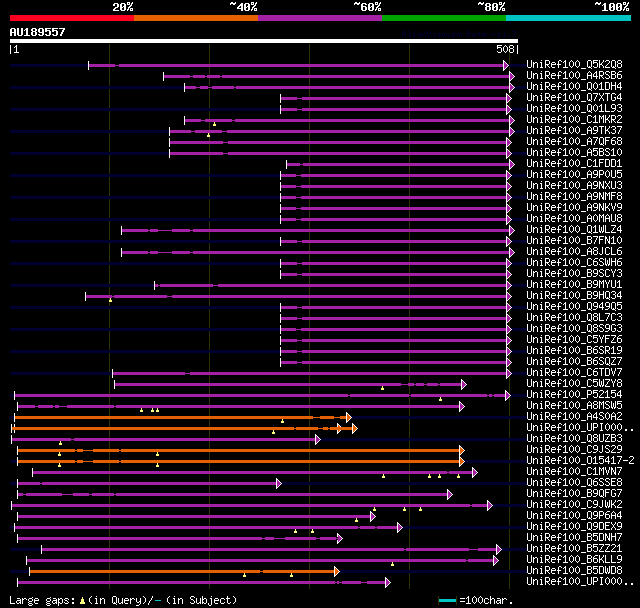
Task: Click the green ~80% identity legend segment
Action: tap(444, 18)
